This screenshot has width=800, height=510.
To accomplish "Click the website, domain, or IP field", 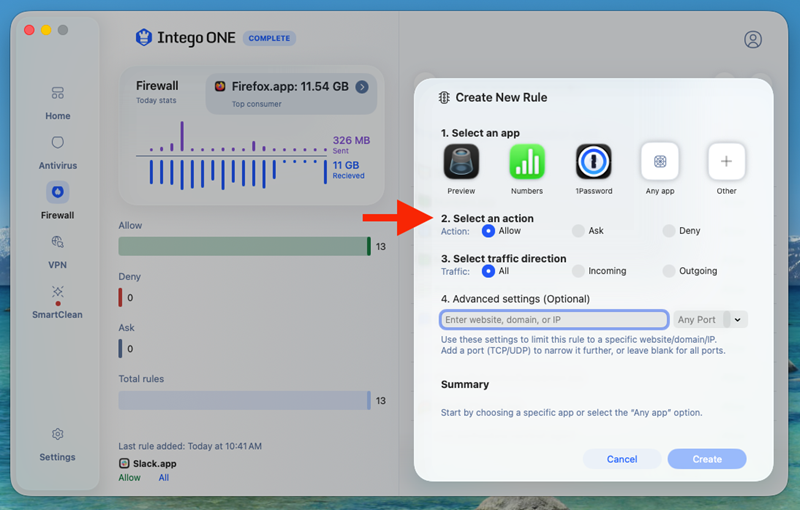I will (x=554, y=320).
